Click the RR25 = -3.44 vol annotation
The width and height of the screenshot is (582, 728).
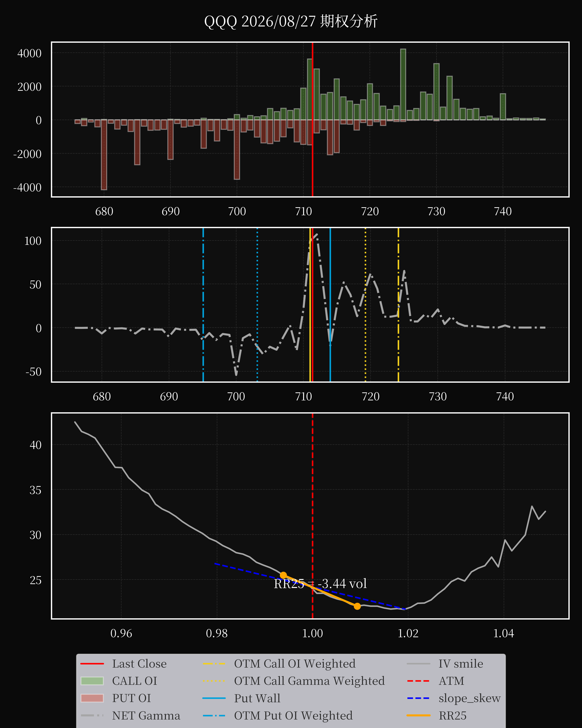(x=320, y=583)
